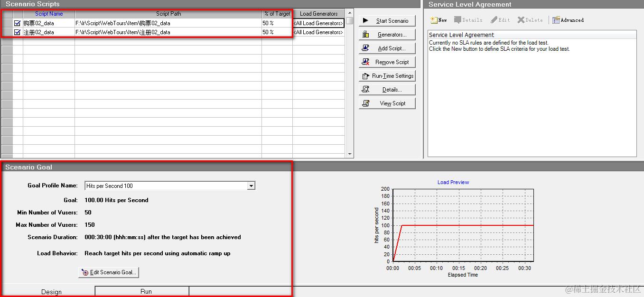Screen dimensions: 644x297
Task: Click the Edit Scenario Goal... button
Action: pos(109,272)
